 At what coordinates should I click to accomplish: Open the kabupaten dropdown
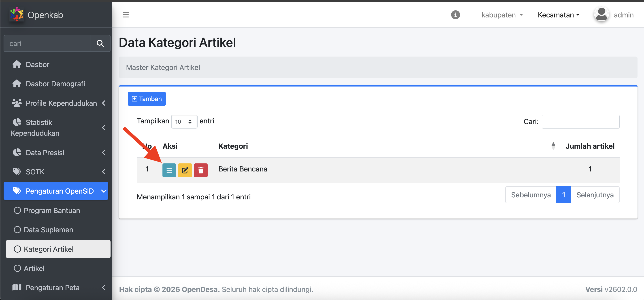502,15
